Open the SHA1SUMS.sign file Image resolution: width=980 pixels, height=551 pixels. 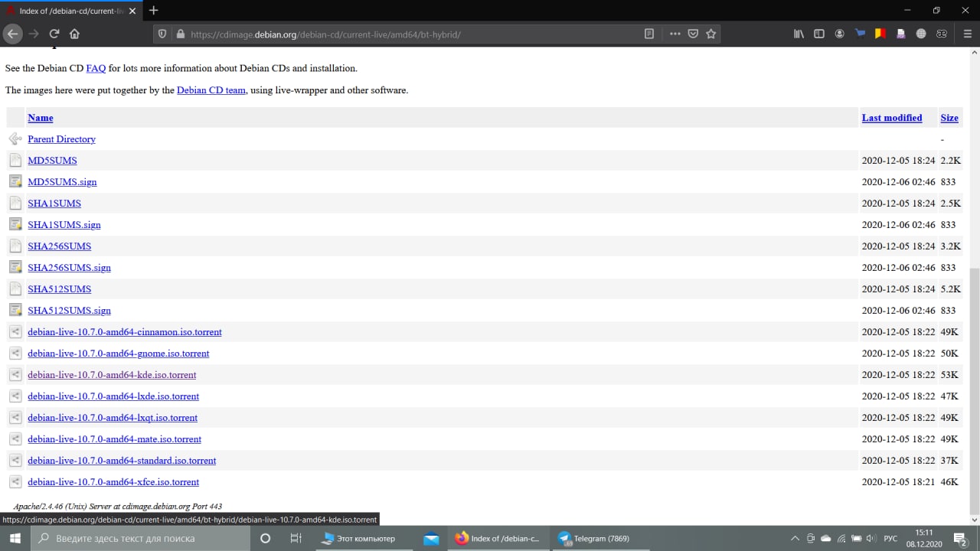64,225
